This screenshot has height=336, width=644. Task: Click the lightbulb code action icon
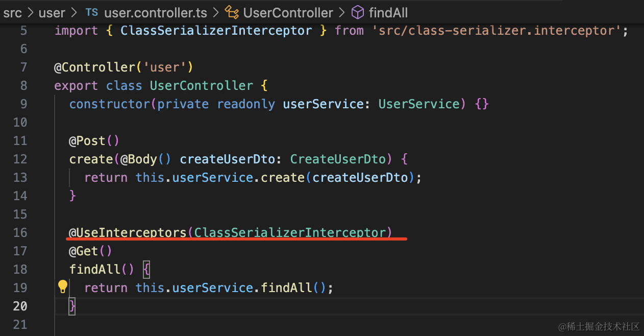[x=63, y=287]
